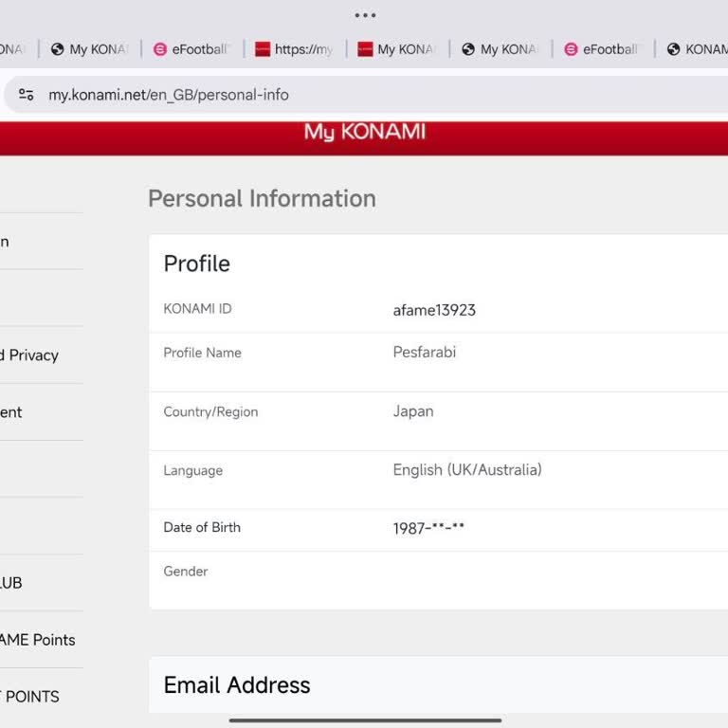Click the Country/Region label
The width and height of the screenshot is (728, 728).
(x=210, y=411)
